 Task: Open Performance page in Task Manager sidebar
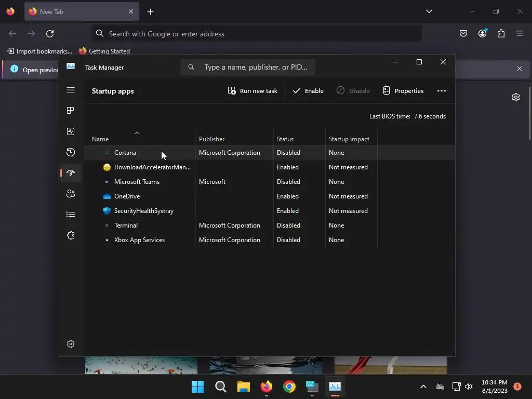[x=71, y=131]
